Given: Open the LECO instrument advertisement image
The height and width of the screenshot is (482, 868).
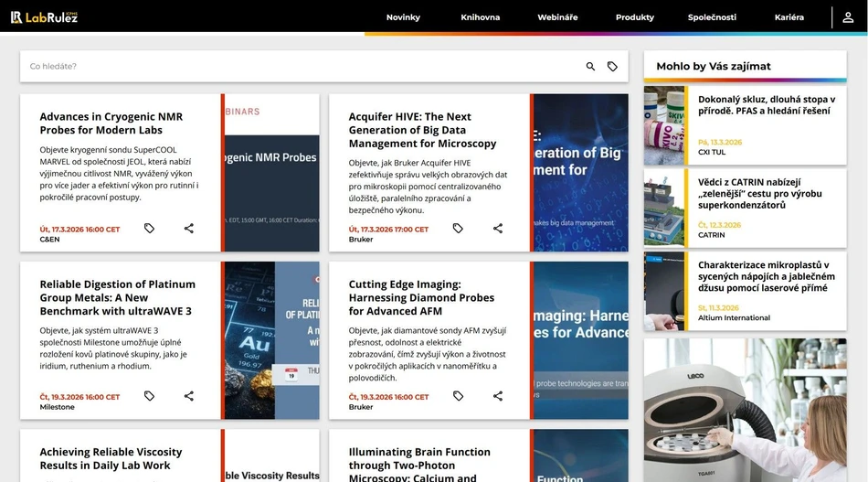Looking at the screenshot, I should [x=745, y=410].
